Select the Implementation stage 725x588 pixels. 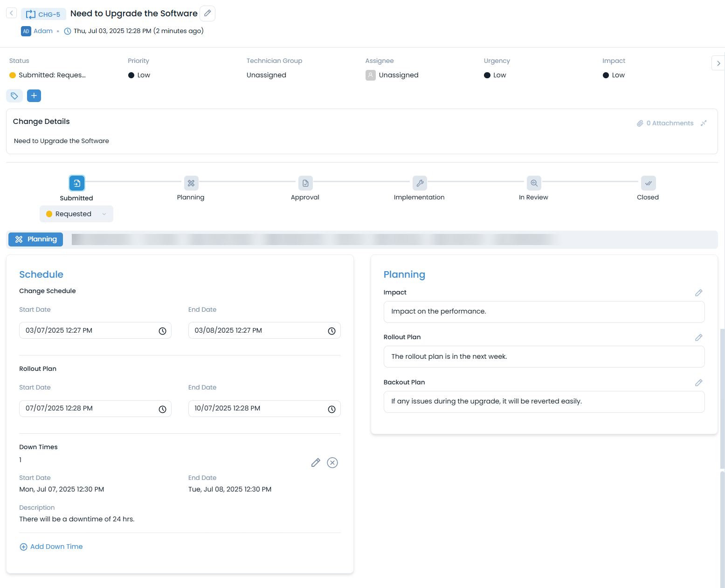pyautogui.click(x=419, y=184)
